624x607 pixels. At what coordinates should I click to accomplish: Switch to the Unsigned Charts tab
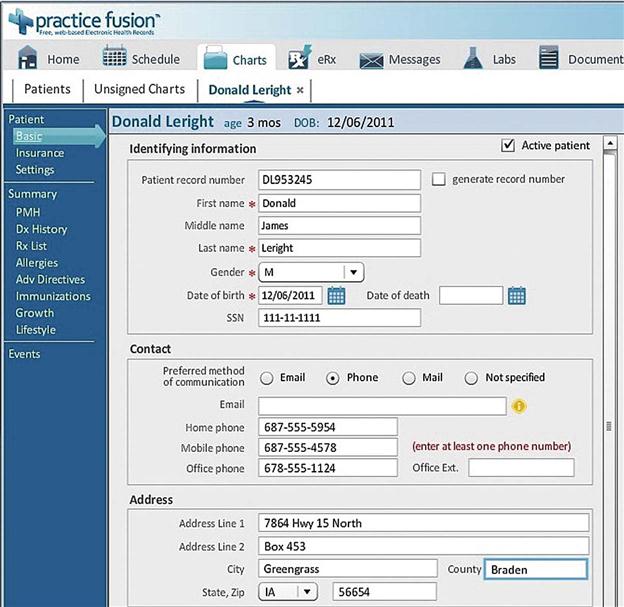[x=140, y=89]
